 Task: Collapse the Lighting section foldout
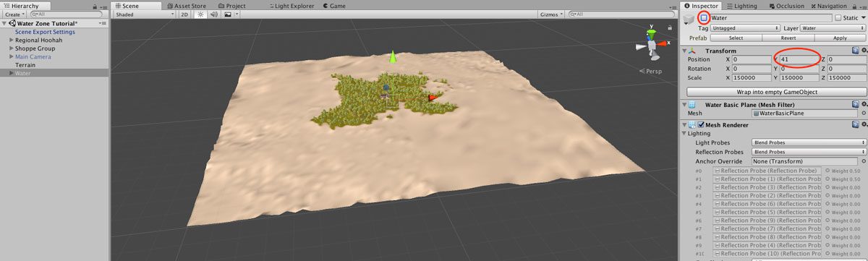coord(684,134)
